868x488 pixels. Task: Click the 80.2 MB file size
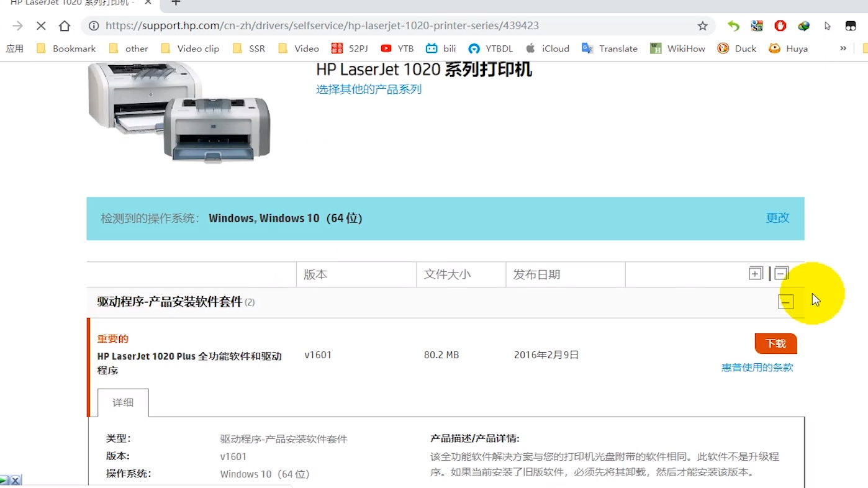[x=441, y=355]
